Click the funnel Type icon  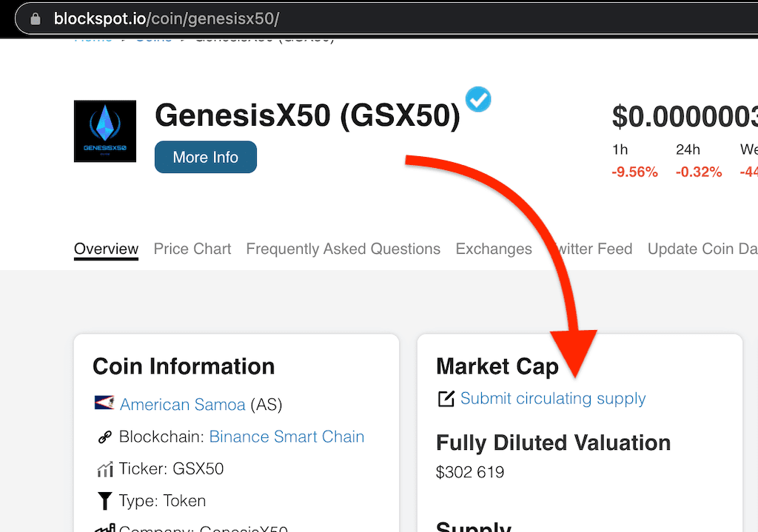pyautogui.click(x=104, y=501)
